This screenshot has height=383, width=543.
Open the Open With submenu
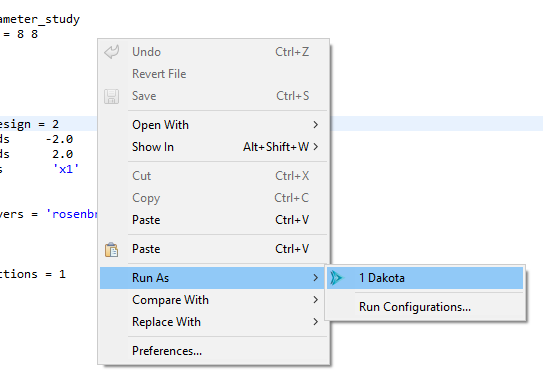click(213, 125)
